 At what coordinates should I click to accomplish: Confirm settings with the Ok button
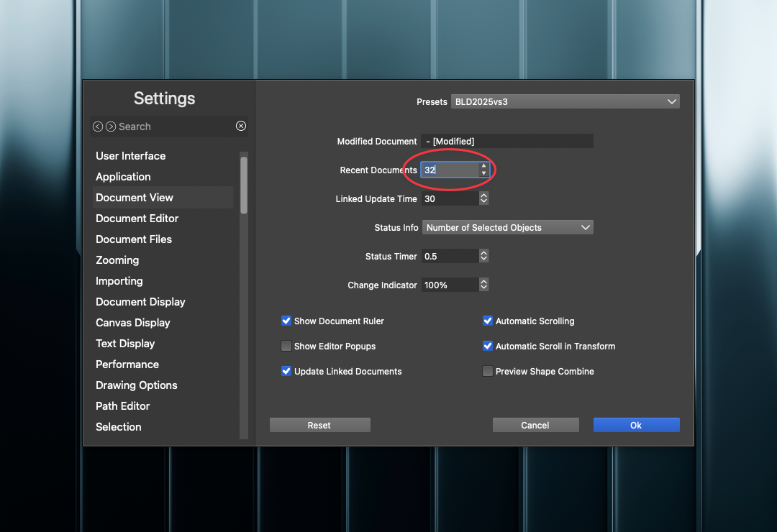pos(636,425)
